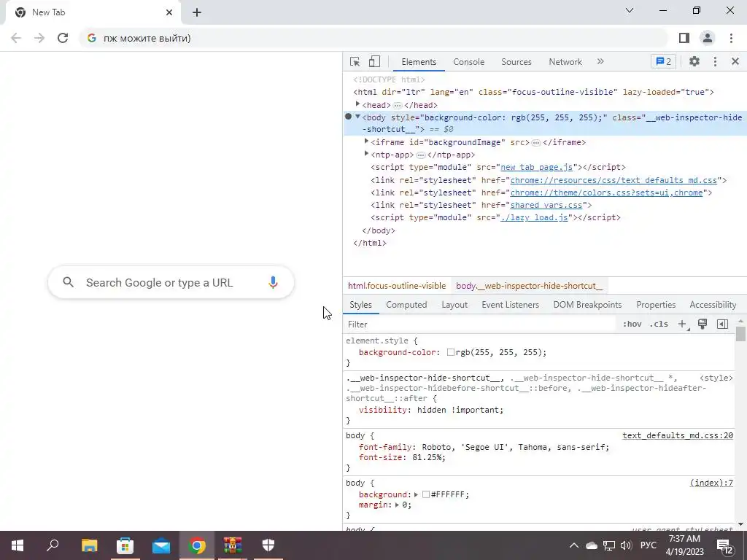
Task: Toggle the .cls classes button
Action: [659, 324]
